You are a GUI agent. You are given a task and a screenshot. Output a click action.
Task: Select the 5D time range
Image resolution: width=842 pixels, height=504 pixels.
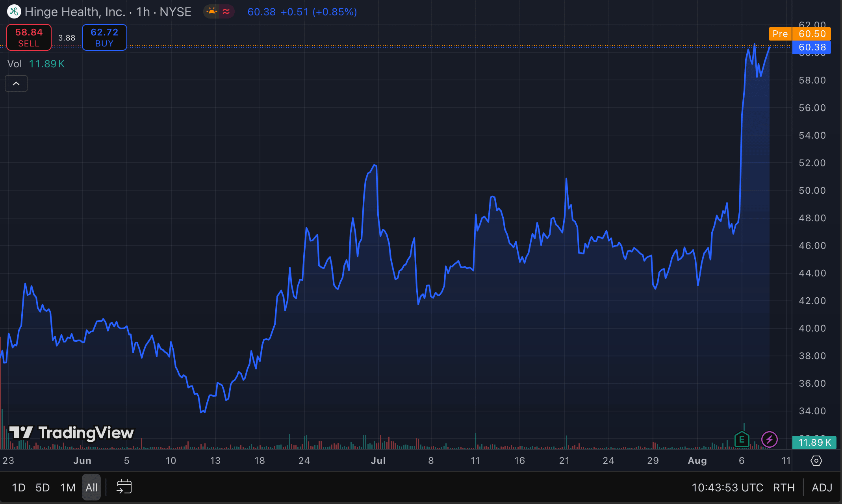(43, 487)
